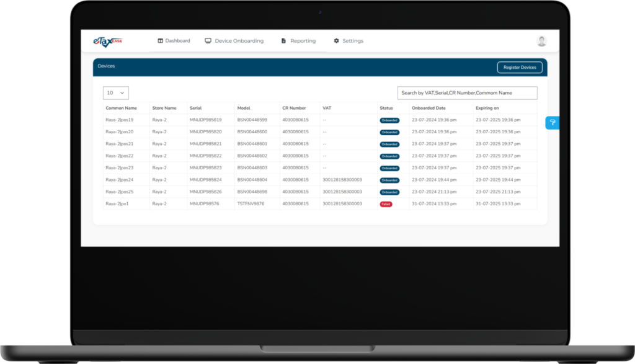The width and height of the screenshot is (635, 364).
Task: Click the Store Name column header
Action: (164, 108)
